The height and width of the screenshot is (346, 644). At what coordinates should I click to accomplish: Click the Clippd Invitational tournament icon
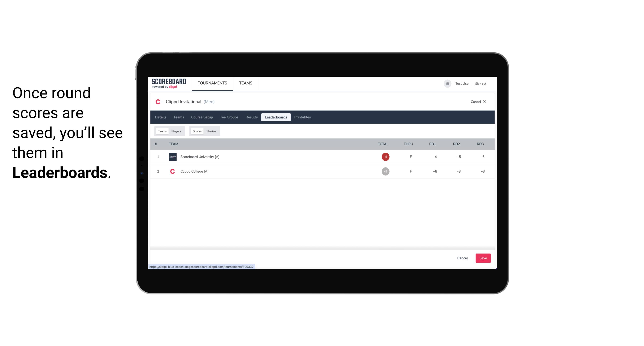[158, 102]
